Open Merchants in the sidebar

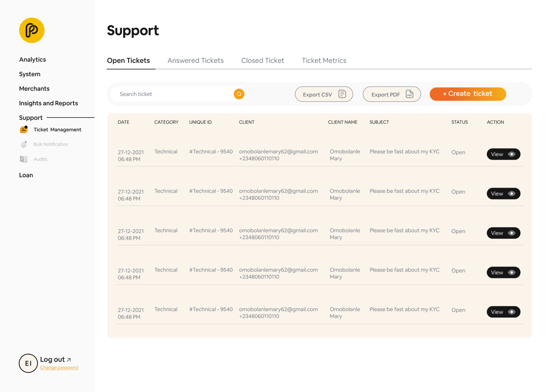pyautogui.click(x=34, y=89)
